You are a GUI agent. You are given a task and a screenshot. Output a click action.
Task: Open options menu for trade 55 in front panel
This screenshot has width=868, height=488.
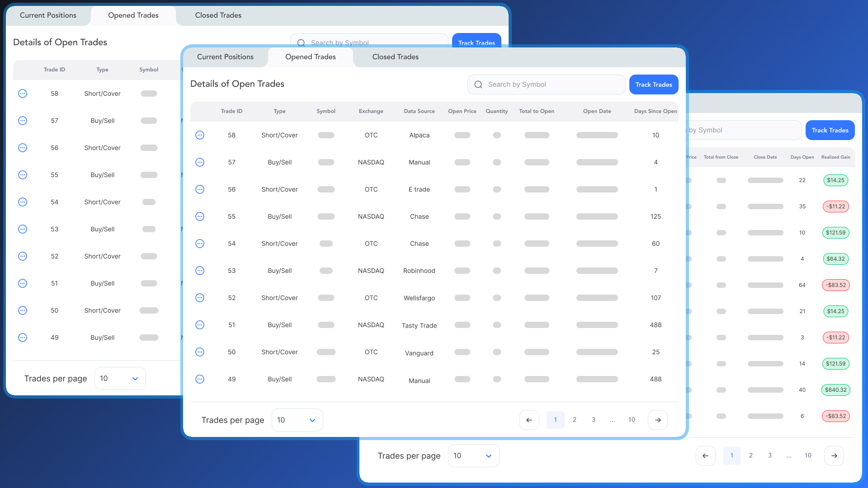click(200, 216)
